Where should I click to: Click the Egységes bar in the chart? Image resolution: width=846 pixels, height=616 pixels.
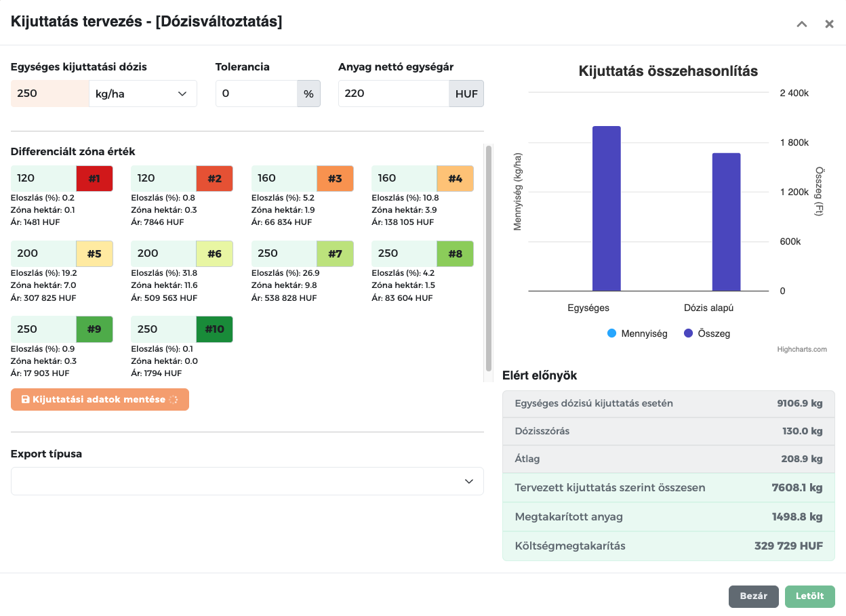(607, 209)
